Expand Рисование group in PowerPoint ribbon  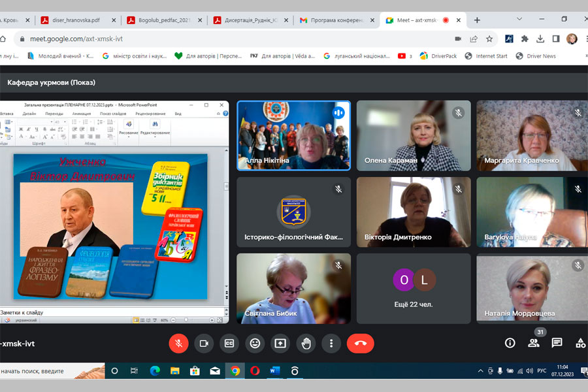(x=129, y=127)
